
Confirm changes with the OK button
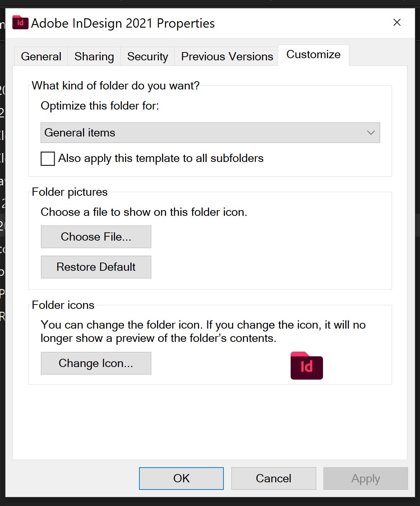pyautogui.click(x=181, y=478)
